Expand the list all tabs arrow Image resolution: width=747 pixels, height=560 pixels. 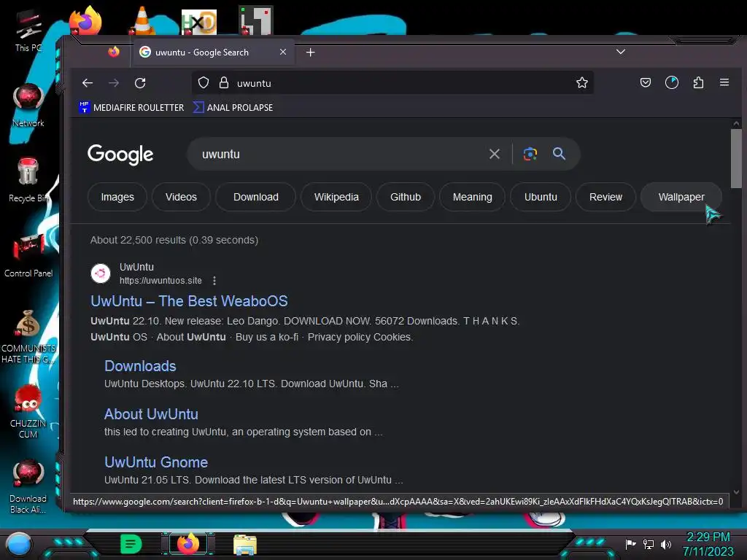point(621,52)
